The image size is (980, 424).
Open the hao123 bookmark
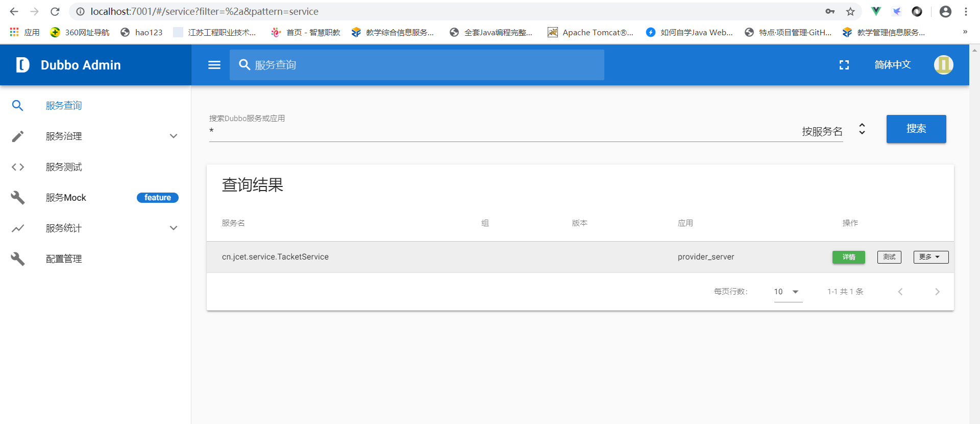coord(141,32)
